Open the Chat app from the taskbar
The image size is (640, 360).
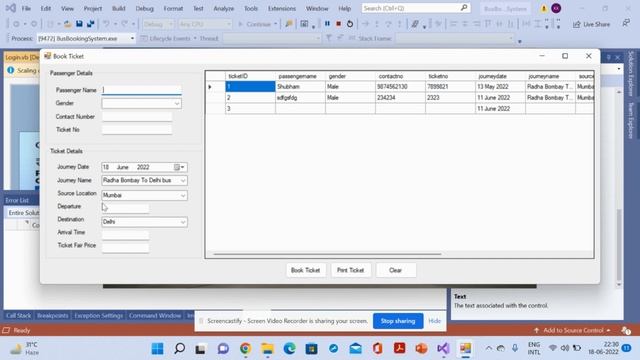[x=223, y=348]
